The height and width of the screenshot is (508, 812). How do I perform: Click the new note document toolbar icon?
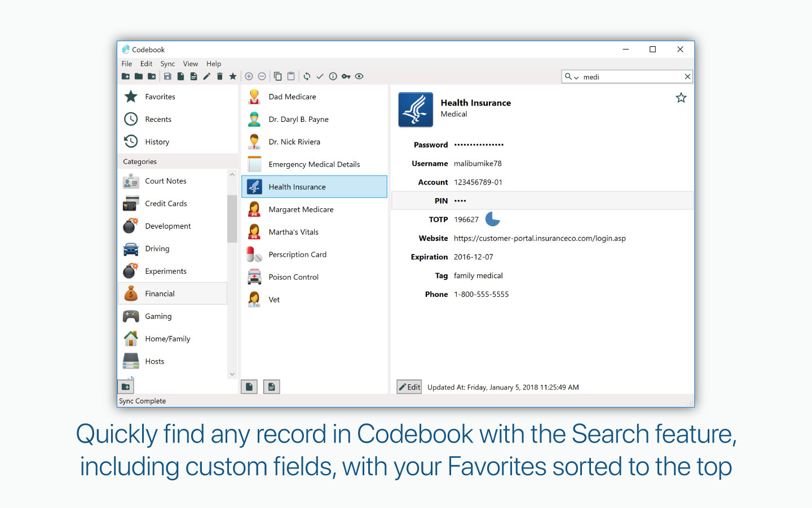click(x=193, y=76)
